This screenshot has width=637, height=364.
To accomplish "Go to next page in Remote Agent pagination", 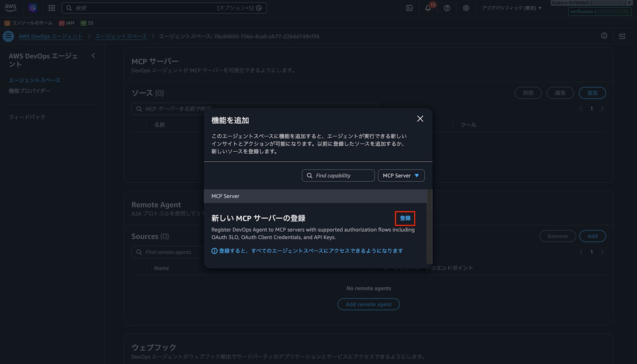I will click(x=602, y=252).
